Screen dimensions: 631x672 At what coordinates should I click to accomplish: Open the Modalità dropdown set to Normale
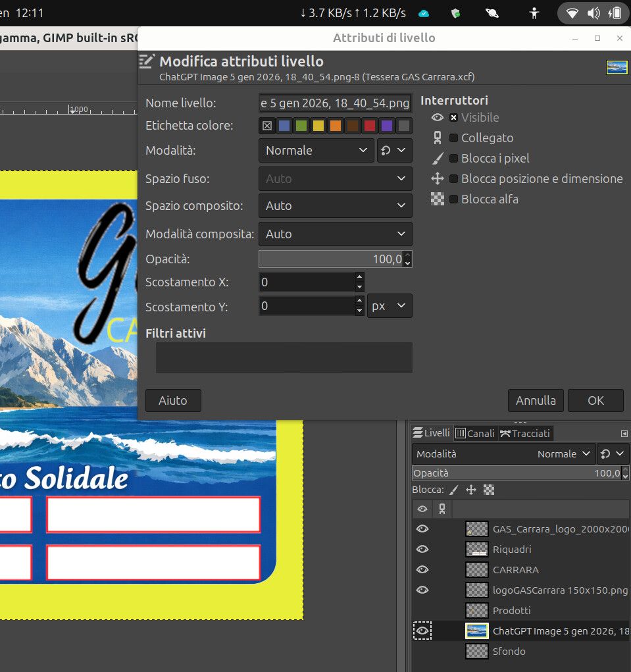[316, 151]
